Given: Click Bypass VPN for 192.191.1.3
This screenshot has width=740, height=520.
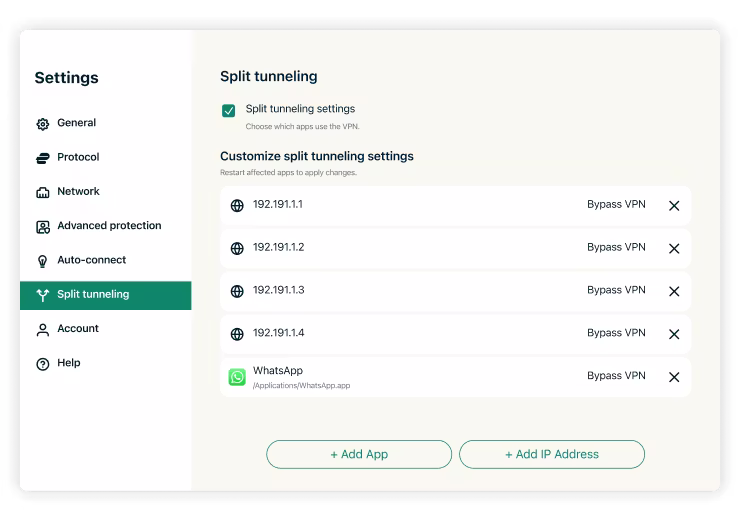Looking at the screenshot, I should pos(616,290).
